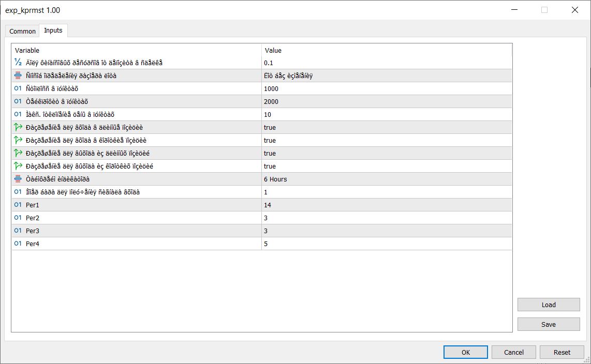Viewport: 591px width, 364px height.
Task: Select the Per2 variable name
Action: 33,218
